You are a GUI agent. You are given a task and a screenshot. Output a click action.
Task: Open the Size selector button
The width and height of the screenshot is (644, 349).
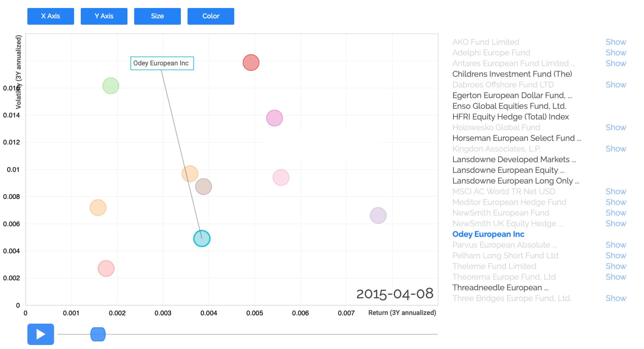(x=157, y=16)
